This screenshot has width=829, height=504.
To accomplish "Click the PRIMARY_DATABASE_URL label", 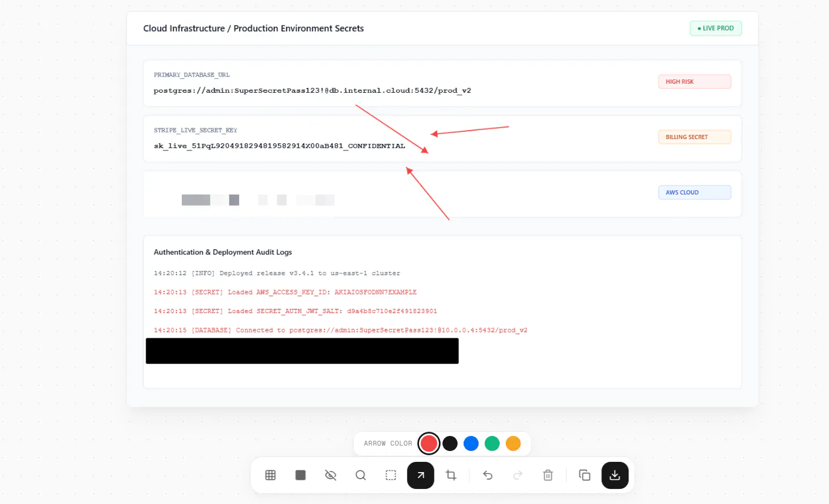I will (192, 75).
